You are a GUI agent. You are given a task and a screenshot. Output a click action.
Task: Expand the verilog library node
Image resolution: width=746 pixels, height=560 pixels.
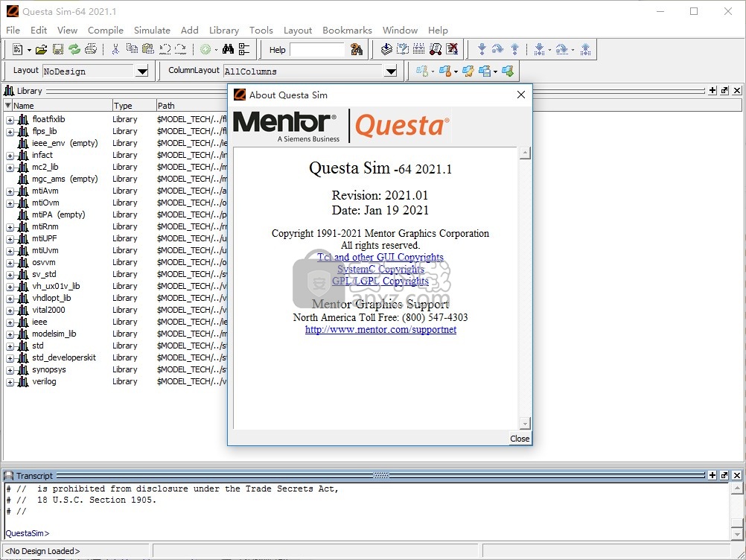(x=10, y=382)
